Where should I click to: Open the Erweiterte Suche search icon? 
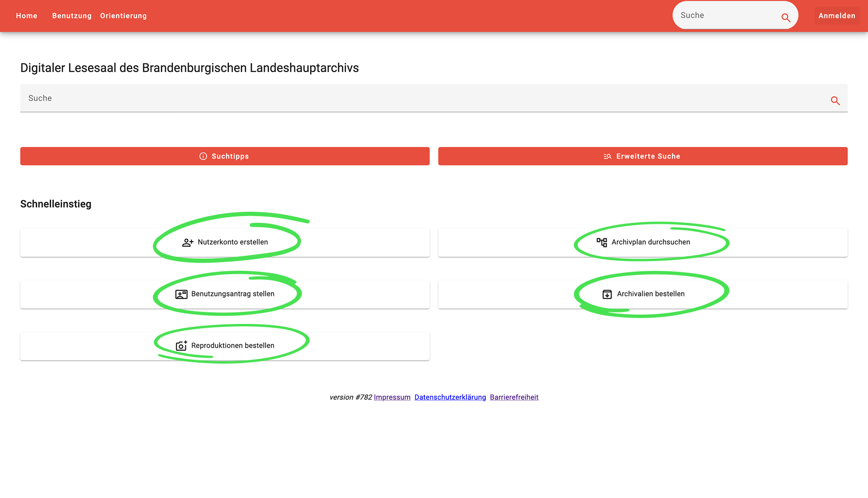point(607,156)
